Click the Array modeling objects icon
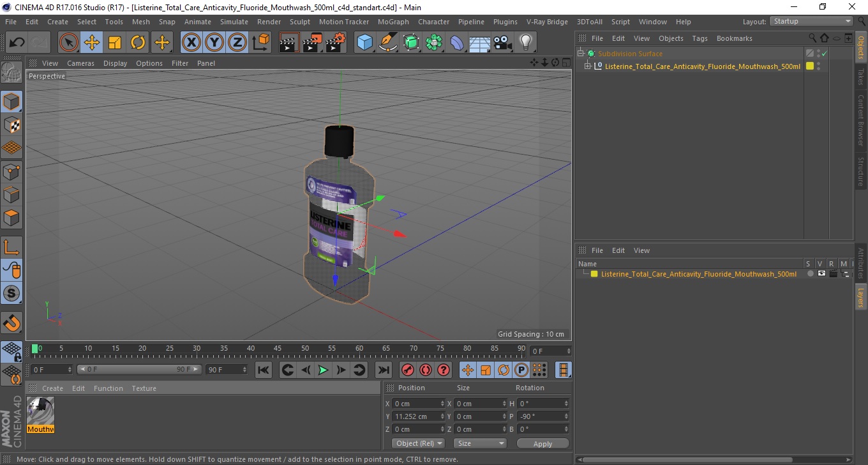The width and height of the screenshot is (868, 465). tap(434, 43)
